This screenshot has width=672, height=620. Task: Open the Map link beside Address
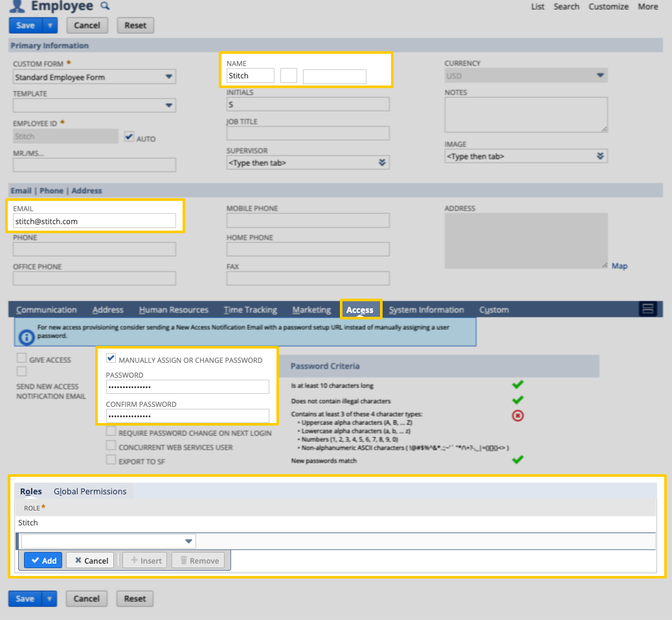(x=620, y=266)
